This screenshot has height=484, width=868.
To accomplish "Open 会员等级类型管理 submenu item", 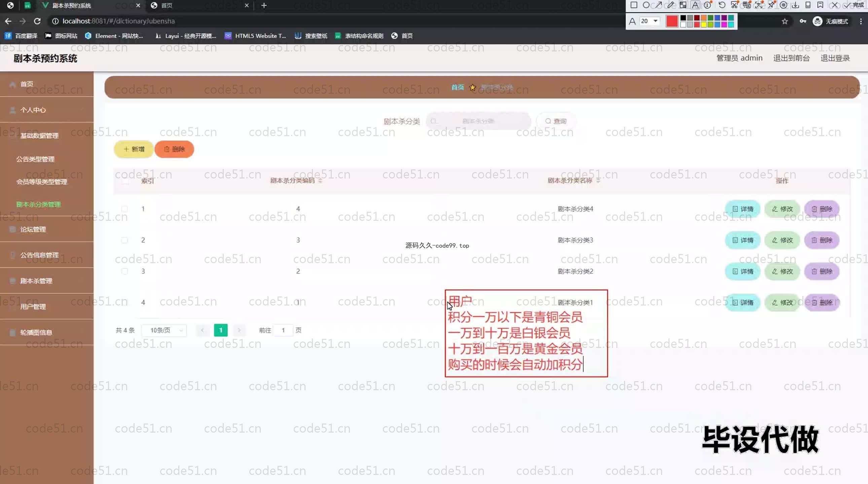I will point(42,182).
